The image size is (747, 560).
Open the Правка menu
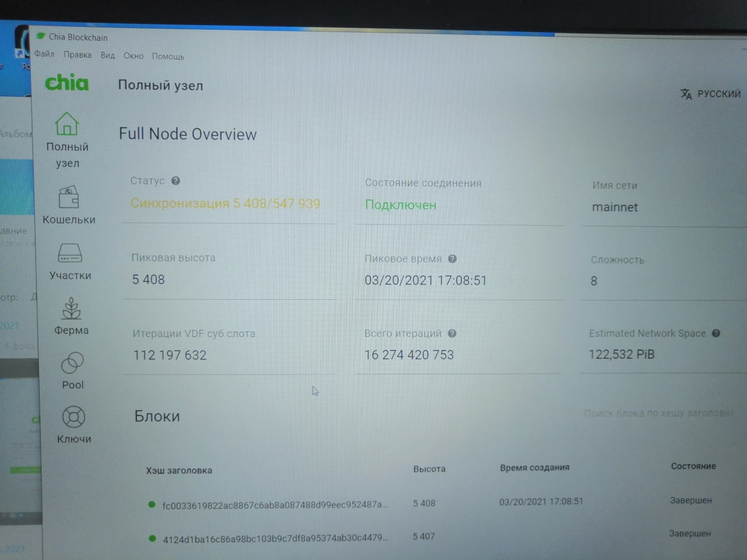coord(78,55)
